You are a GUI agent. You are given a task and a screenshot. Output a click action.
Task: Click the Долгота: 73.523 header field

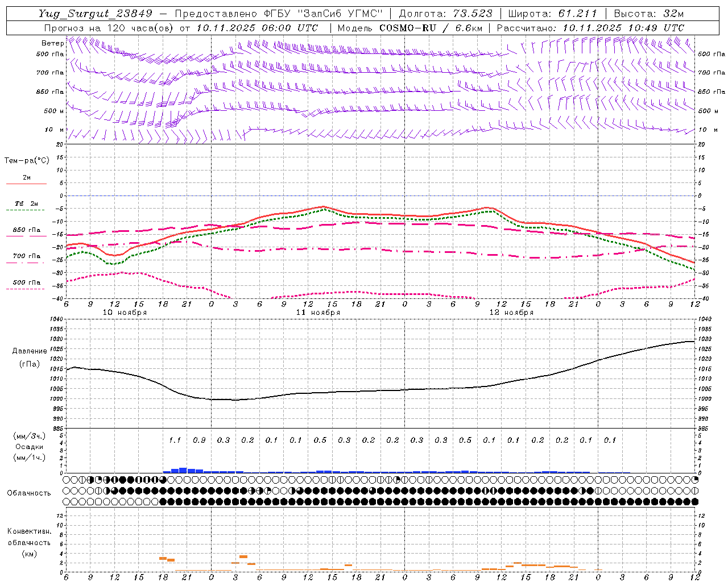tap(446, 14)
